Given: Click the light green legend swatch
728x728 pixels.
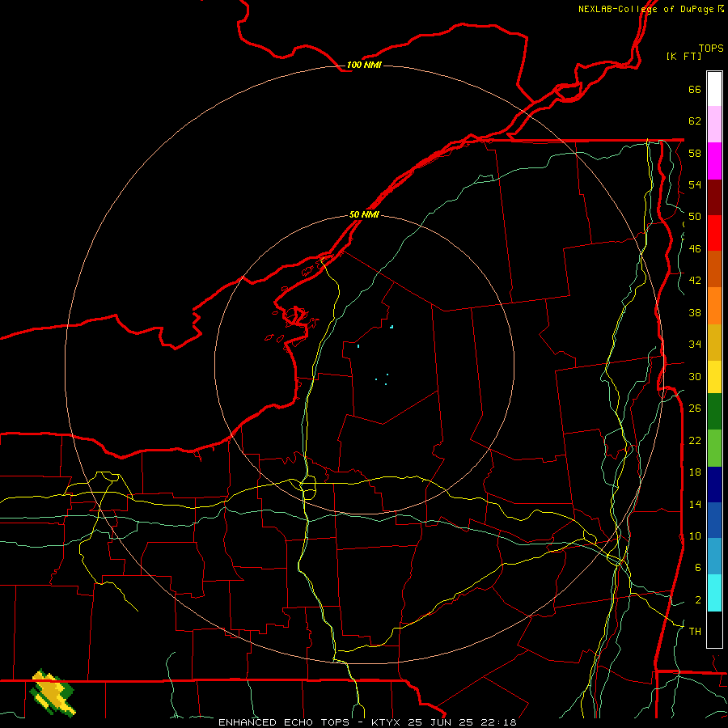Looking at the screenshot, I should tap(714, 448).
